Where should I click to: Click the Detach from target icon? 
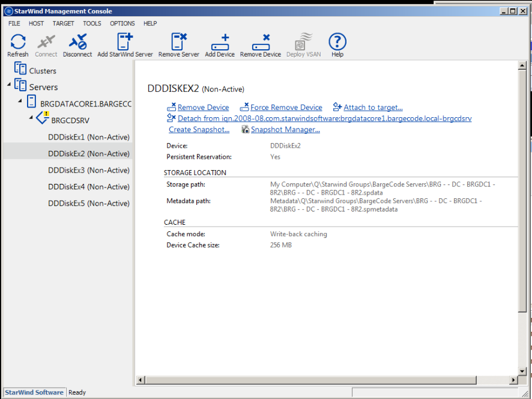point(171,118)
